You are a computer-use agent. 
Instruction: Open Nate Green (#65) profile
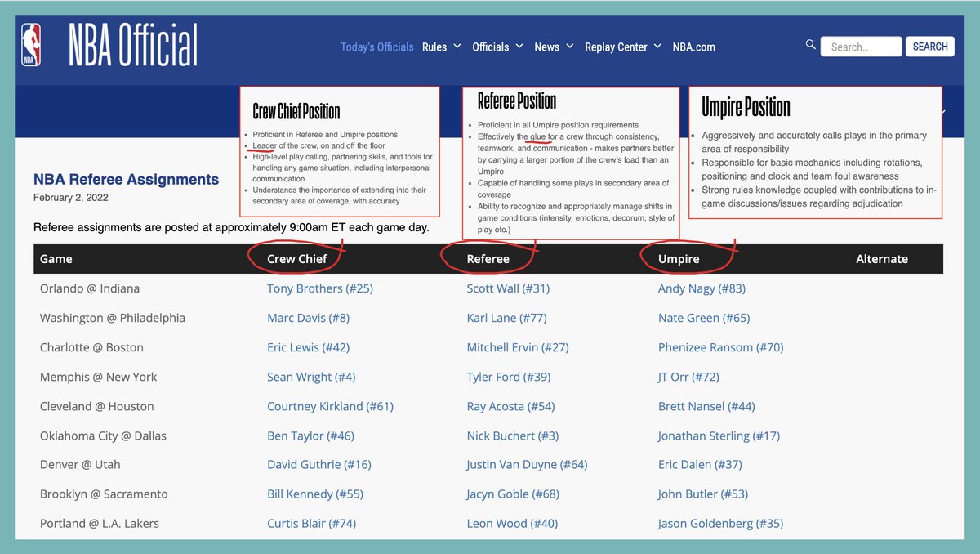pyautogui.click(x=704, y=318)
